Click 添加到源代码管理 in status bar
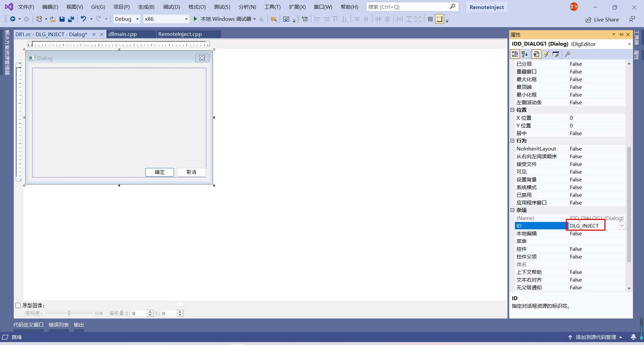The width and height of the screenshot is (644, 345). point(595,337)
